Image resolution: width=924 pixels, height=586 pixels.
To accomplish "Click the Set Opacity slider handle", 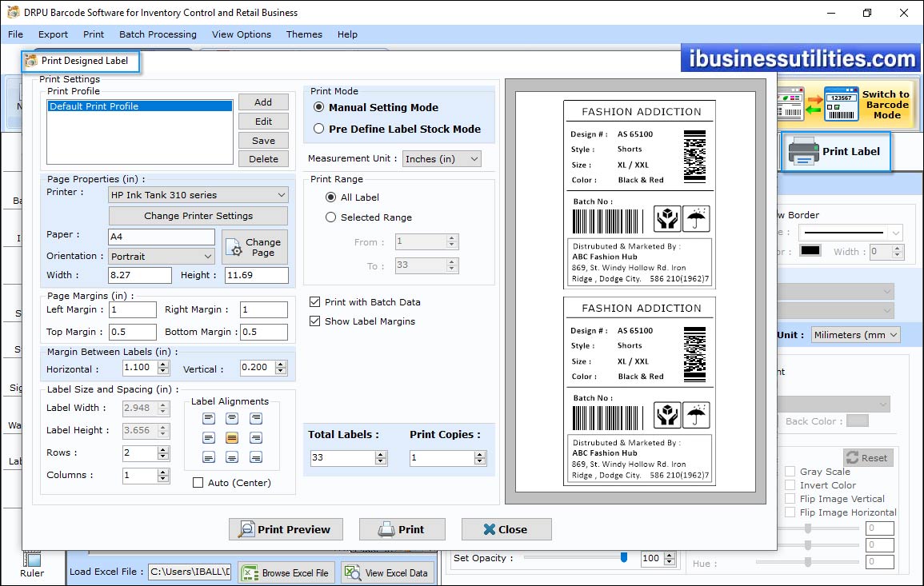I will [x=623, y=557].
